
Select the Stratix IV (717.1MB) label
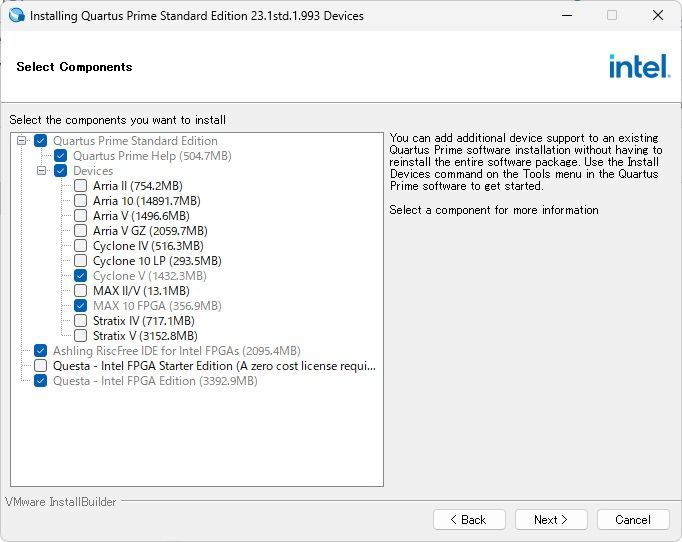(144, 321)
